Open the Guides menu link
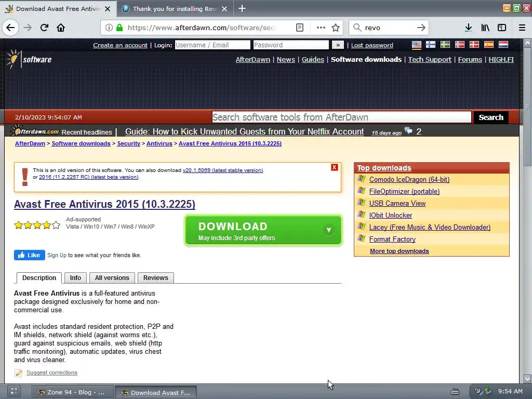 313,59
